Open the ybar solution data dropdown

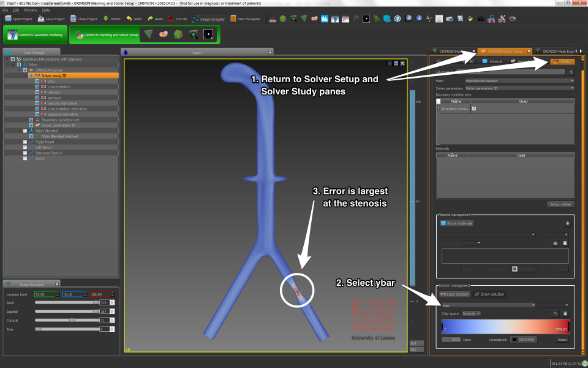[x=488, y=305]
